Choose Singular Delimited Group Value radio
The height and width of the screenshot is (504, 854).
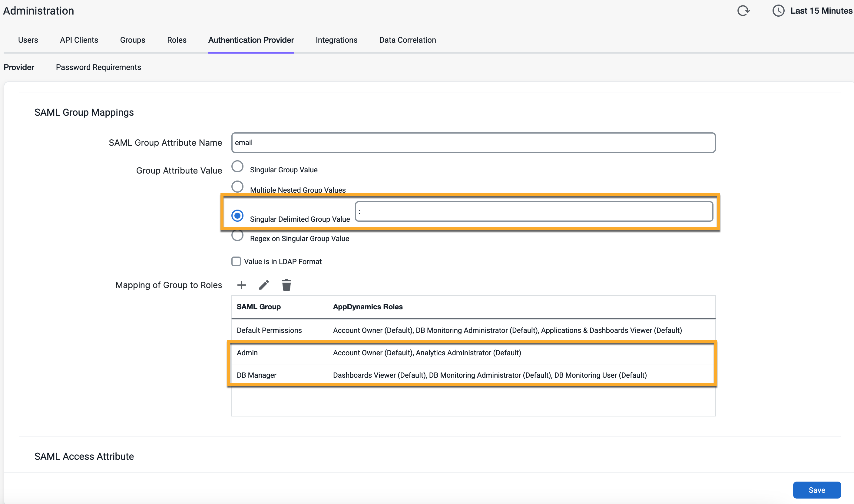pyautogui.click(x=237, y=216)
